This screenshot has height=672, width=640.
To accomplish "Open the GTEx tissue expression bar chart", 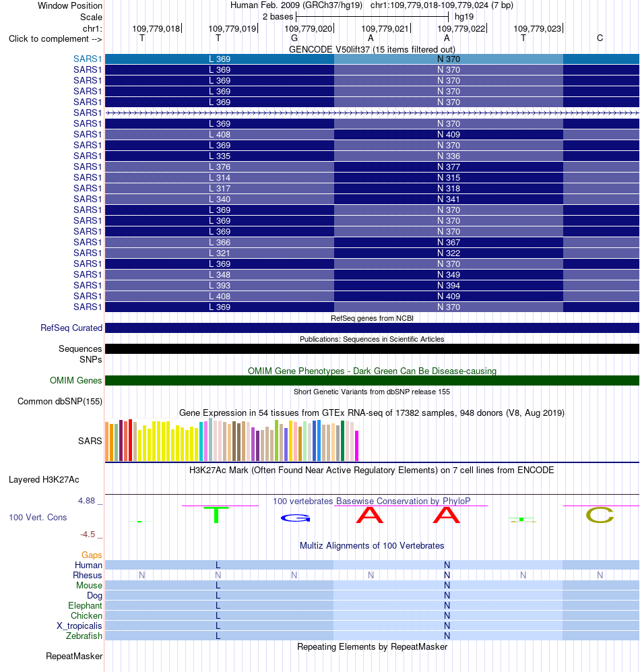I will click(232, 440).
